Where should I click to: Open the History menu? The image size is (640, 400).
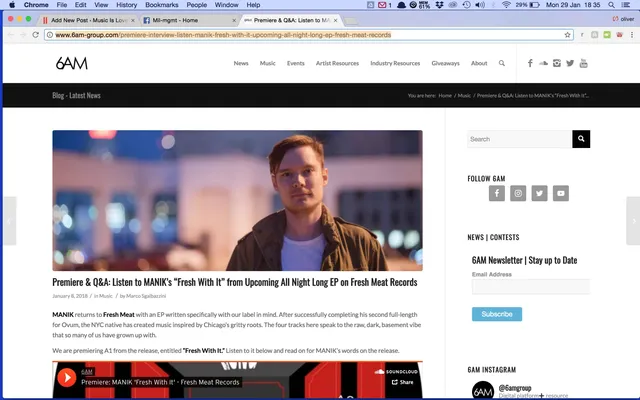pyautogui.click(x=127, y=5)
